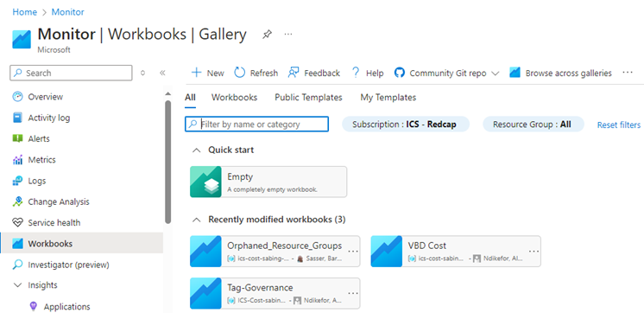The width and height of the screenshot is (644, 313).
Task: Click the Browse across galleries icon
Action: pos(515,73)
